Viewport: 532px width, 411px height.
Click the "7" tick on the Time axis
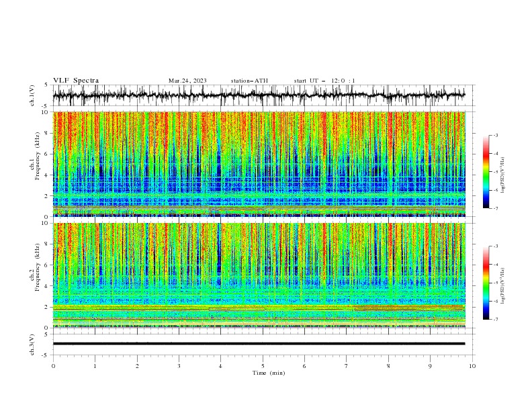point(347,366)
